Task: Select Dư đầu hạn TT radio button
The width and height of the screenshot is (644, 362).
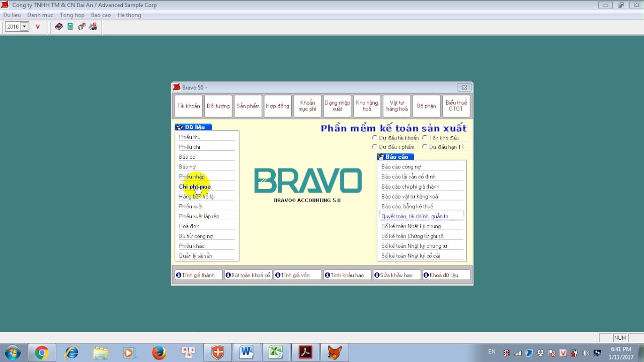Action: coord(425,147)
